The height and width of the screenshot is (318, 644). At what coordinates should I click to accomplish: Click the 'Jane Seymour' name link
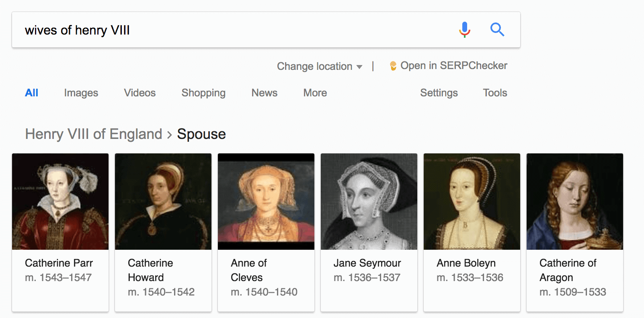point(367,263)
